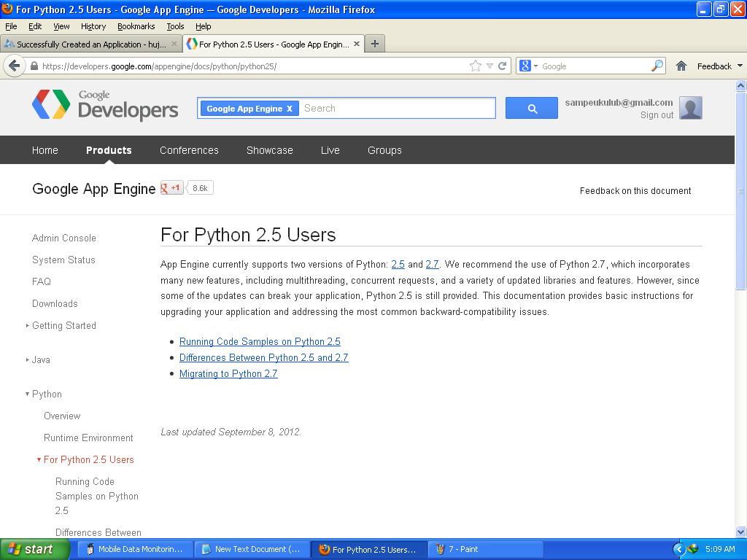This screenshot has height=560, width=747.
Task: Click the Google Developers search input field
Action: pos(398,109)
